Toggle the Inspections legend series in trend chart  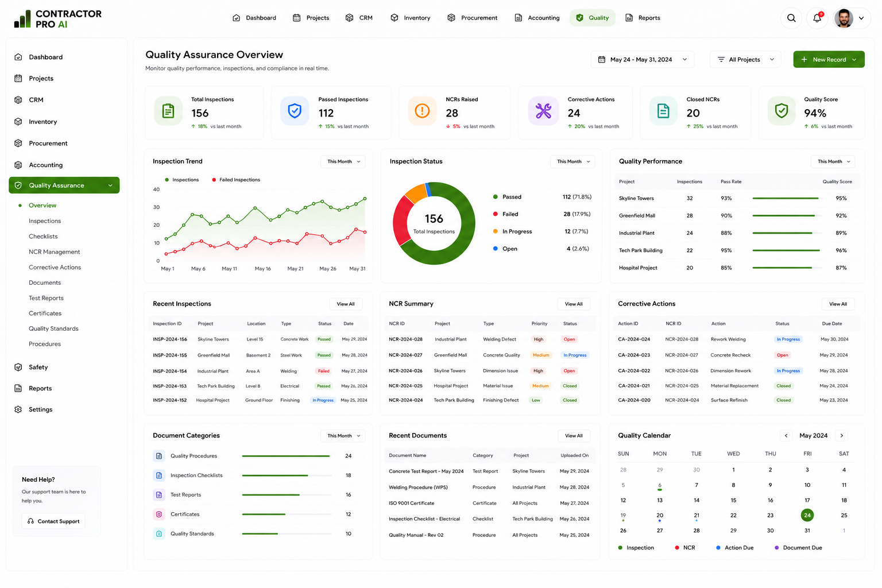[182, 180]
